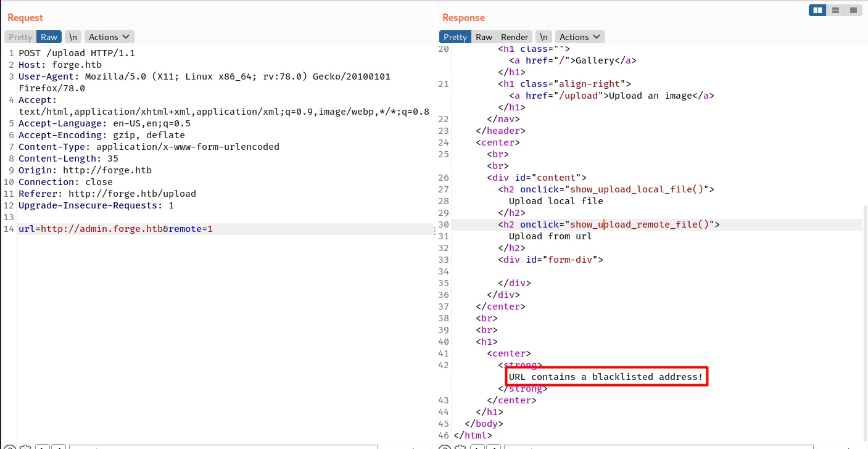The image size is (868, 449).
Task: Click the url parameter line in request body
Action: click(x=115, y=229)
